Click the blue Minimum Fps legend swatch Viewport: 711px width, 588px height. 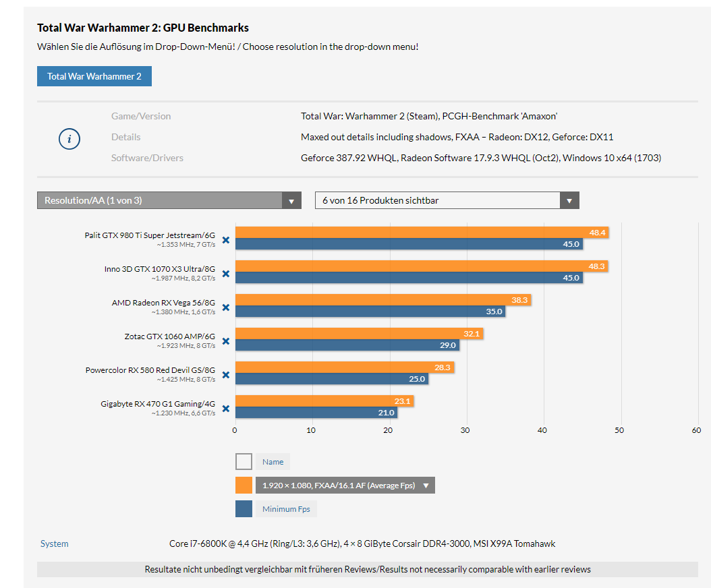[x=244, y=508]
